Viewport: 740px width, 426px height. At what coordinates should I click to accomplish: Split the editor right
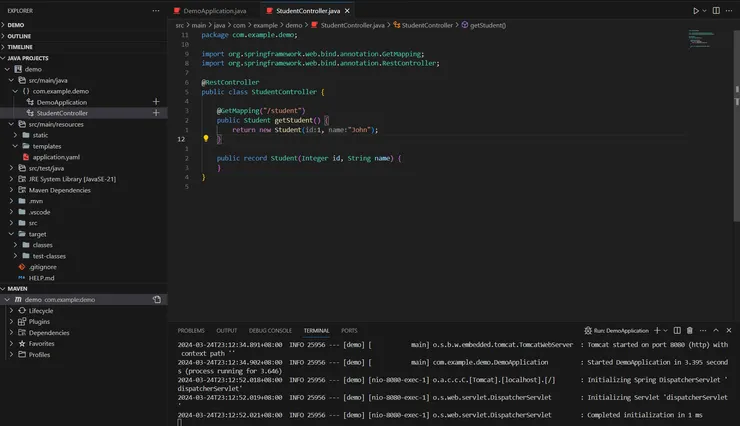click(716, 10)
